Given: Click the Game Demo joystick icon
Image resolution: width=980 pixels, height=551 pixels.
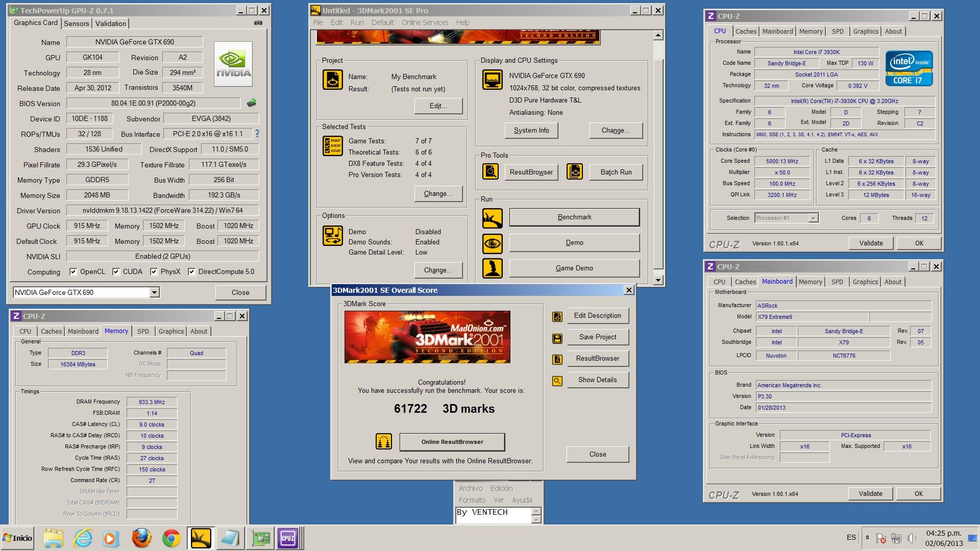Looking at the screenshot, I should (493, 268).
